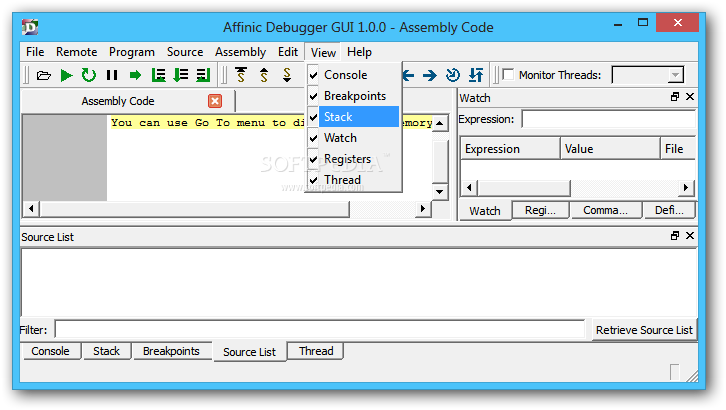Switch to the Defi... tab
Image resolution: width=726 pixels, height=410 pixels.
pos(669,210)
